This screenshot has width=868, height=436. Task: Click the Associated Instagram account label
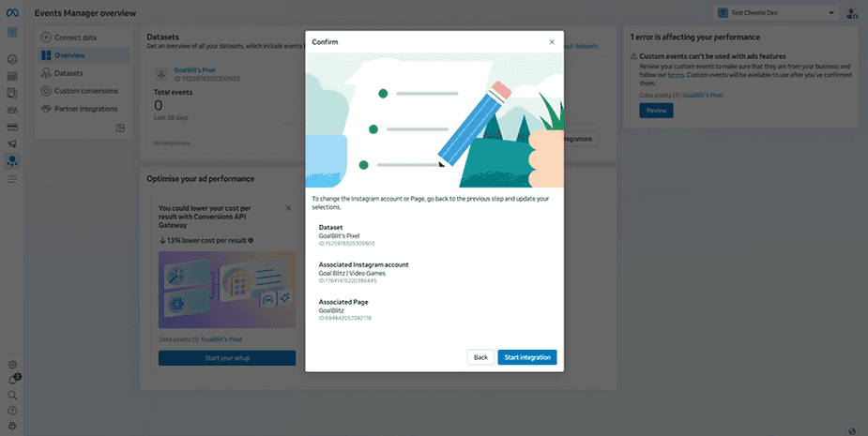(x=364, y=265)
